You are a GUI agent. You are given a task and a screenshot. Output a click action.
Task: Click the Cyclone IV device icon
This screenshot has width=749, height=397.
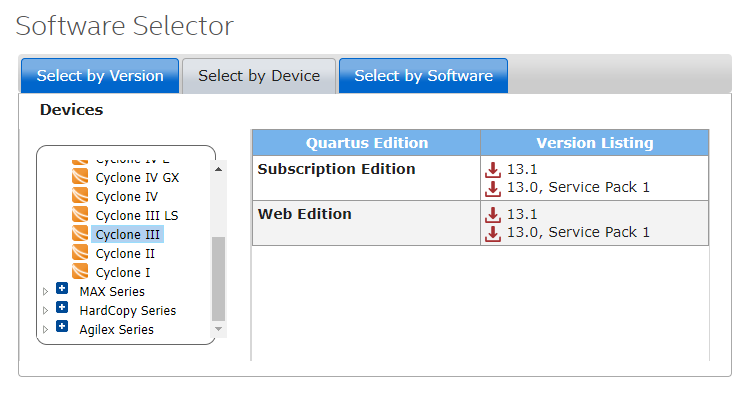pos(80,196)
